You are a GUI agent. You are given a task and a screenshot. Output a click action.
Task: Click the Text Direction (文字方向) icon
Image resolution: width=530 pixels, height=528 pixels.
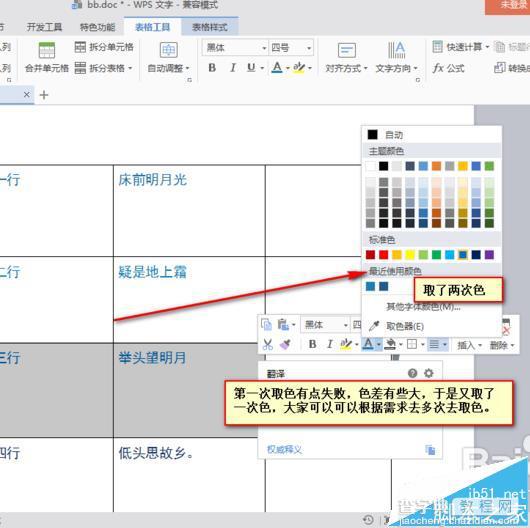point(396,50)
